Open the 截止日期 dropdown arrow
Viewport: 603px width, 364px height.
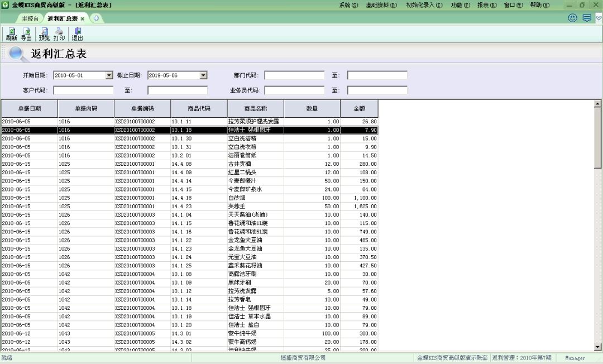tap(203, 75)
